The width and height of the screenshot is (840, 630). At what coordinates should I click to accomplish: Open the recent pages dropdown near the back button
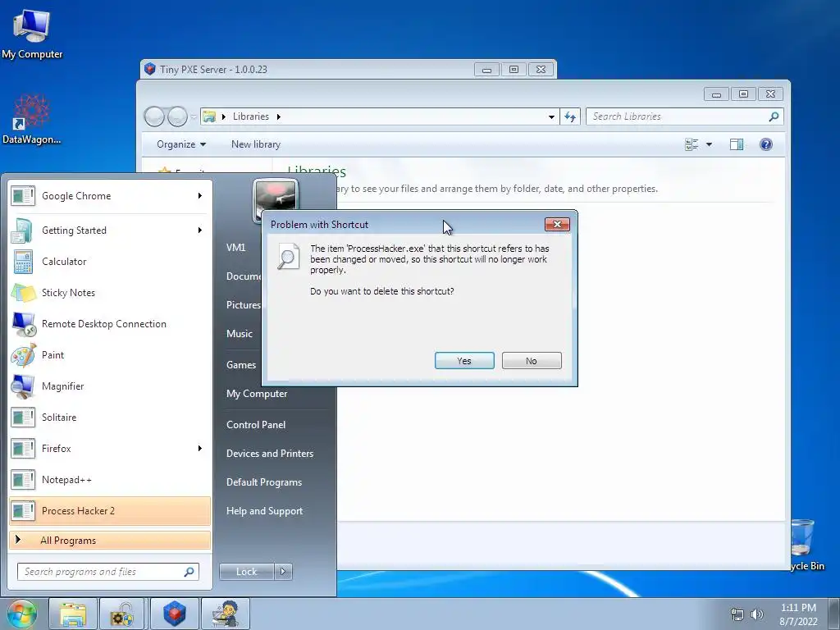point(194,116)
